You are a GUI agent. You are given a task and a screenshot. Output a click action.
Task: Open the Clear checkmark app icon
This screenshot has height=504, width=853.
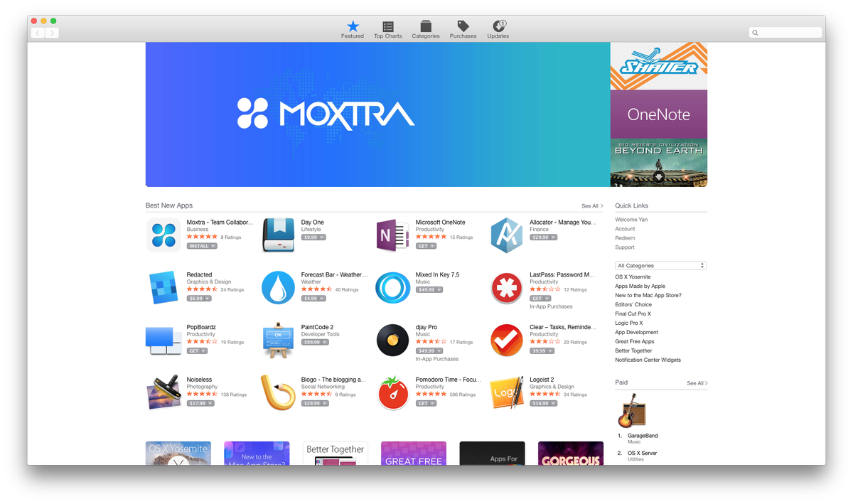pos(506,340)
